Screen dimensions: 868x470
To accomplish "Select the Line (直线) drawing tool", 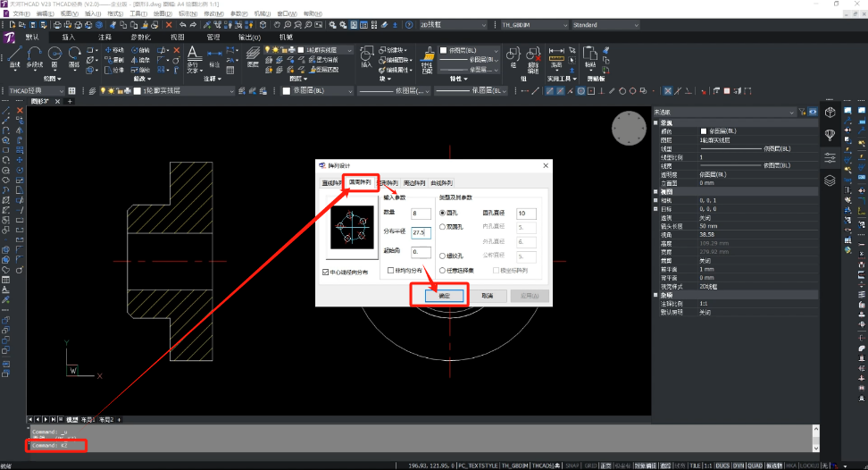I will point(15,57).
